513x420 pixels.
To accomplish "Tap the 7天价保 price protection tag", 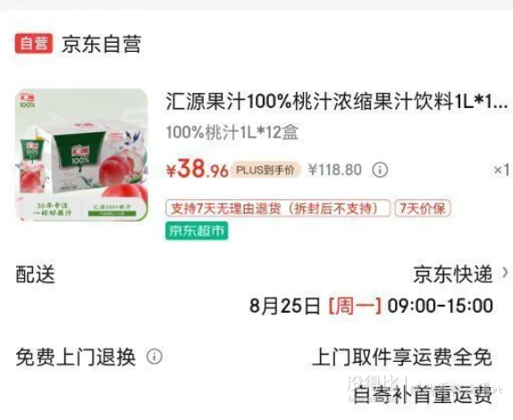I will tap(423, 208).
